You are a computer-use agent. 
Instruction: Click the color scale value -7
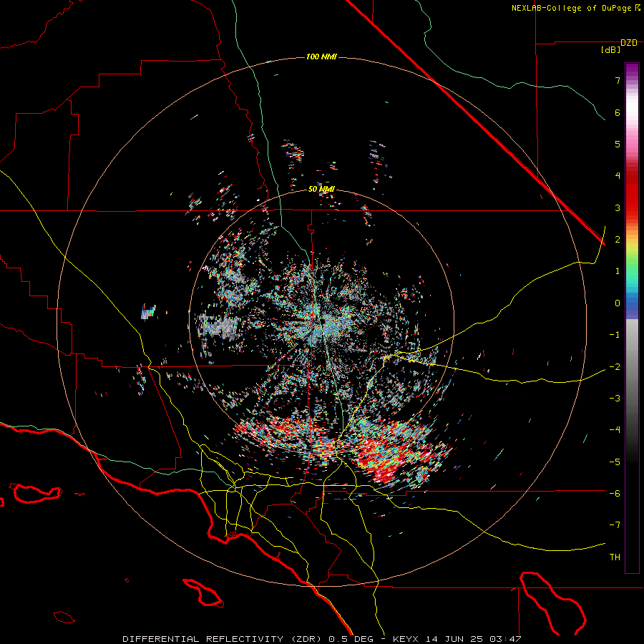coord(615,525)
